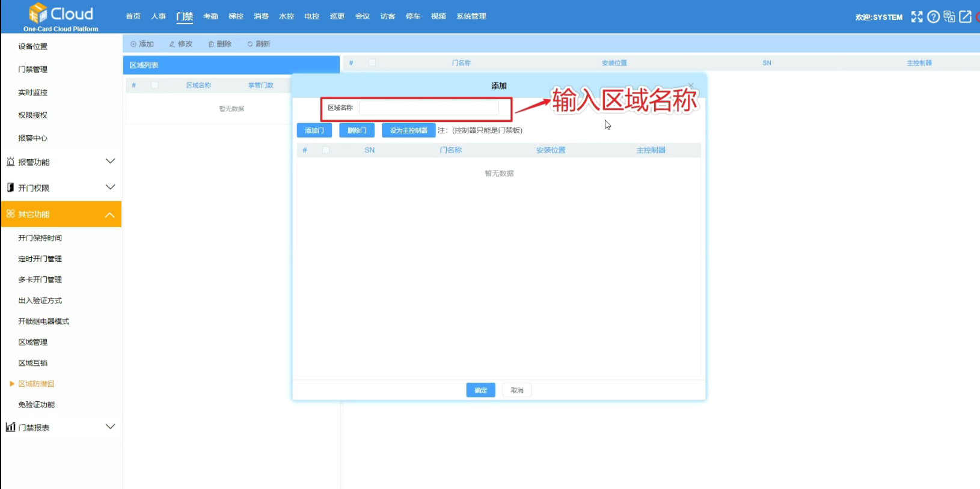The image size is (980, 489).
Task: Collapse the 其它功能 sidebar section
Action: (x=110, y=214)
